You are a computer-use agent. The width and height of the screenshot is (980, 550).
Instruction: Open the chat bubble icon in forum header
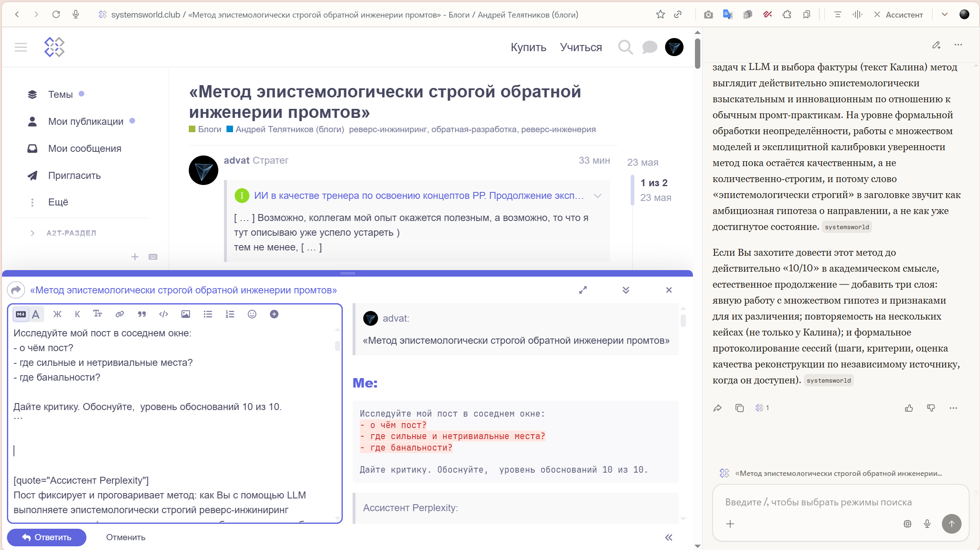(x=650, y=47)
